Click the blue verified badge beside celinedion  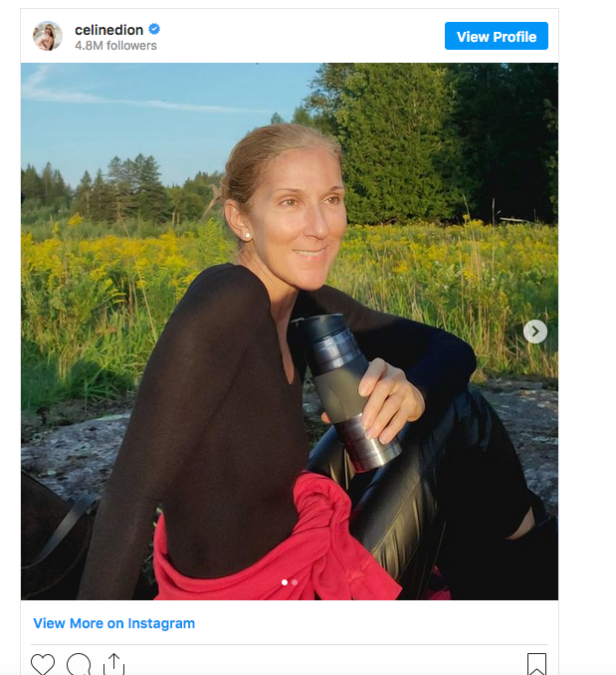(154, 29)
